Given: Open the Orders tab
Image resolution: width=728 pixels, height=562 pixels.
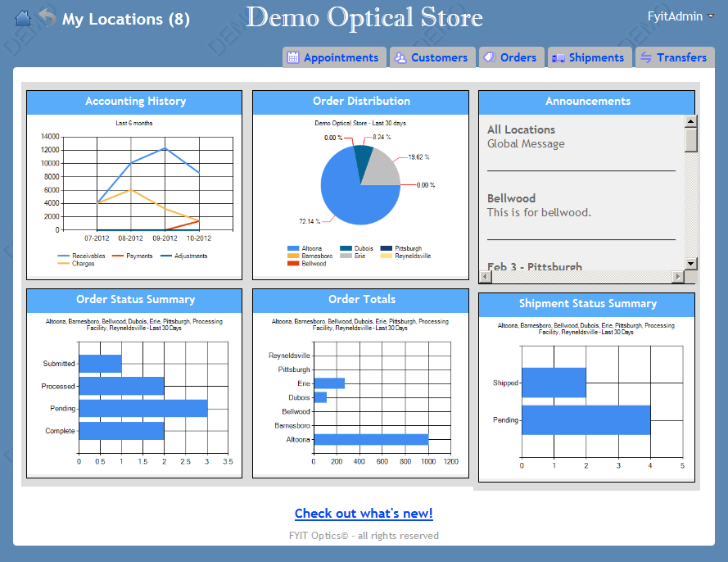Looking at the screenshot, I should [511, 57].
